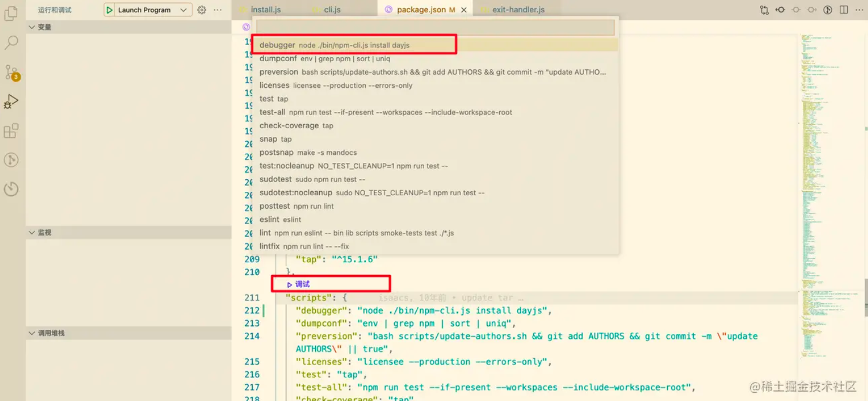Open the Search view icon

point(11,42)
